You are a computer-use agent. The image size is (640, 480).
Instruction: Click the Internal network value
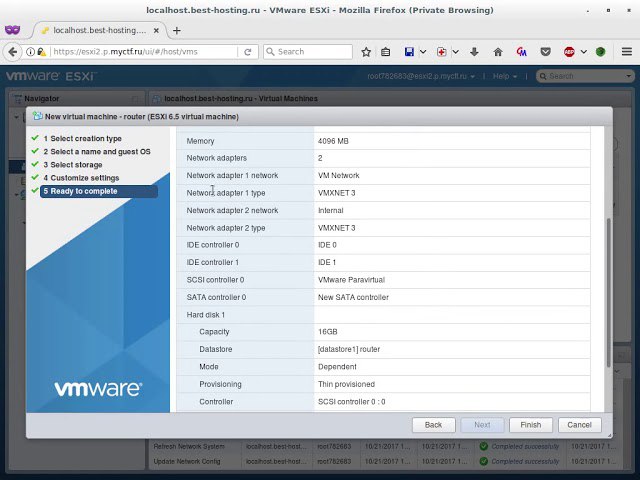pos(331,211)
